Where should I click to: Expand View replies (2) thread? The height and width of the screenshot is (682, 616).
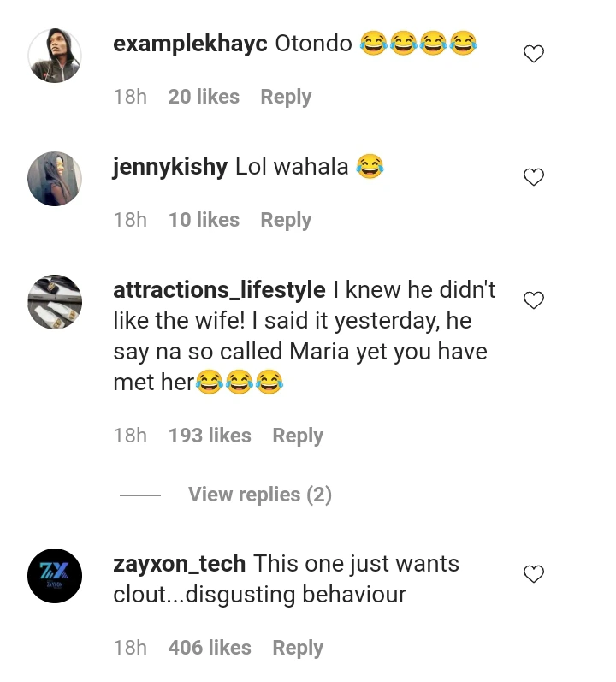(x=259, y=495)
